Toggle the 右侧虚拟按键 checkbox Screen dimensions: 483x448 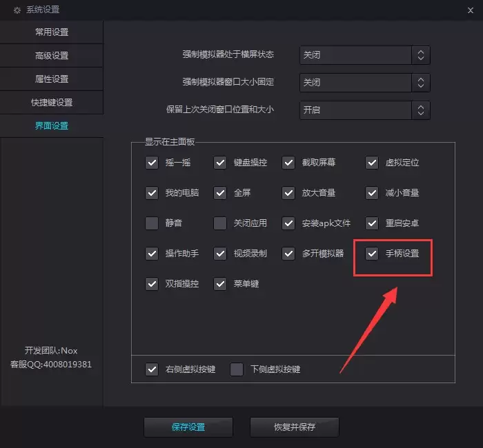point(152,369)
